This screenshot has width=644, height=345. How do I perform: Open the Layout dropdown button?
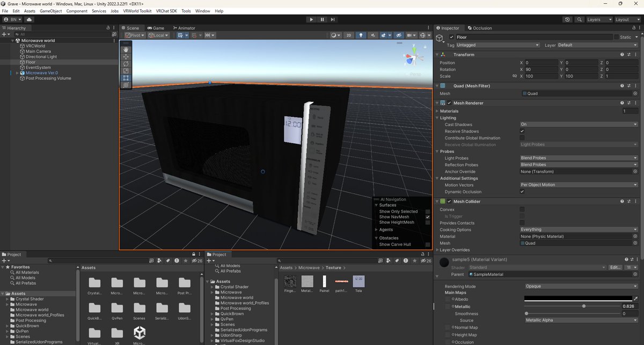627,19
